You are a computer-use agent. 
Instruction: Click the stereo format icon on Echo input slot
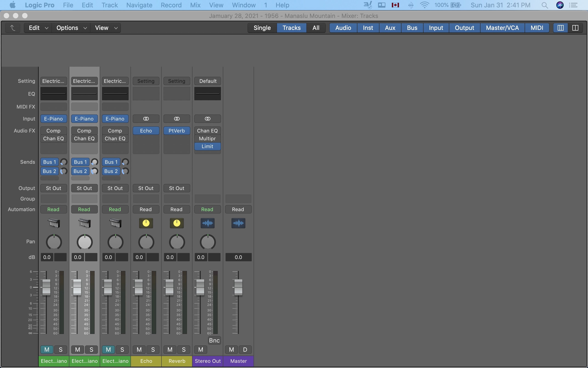click(x=146, y=119)
